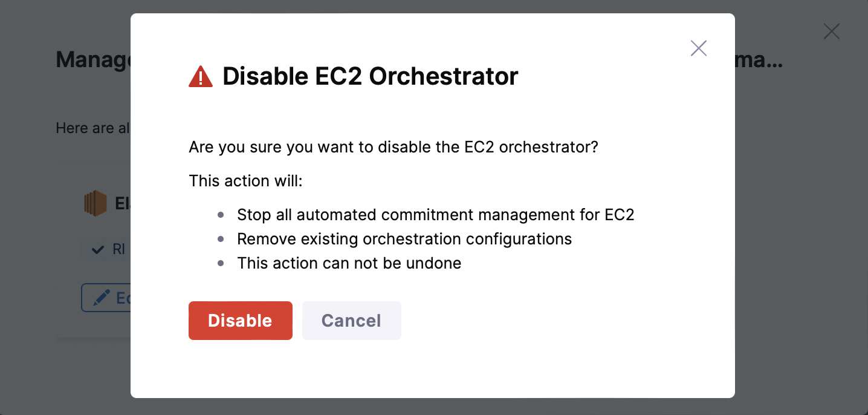Screen dimensions: 868x415
Task: Close the background Manage panel
Action: (x=831, y=31)
